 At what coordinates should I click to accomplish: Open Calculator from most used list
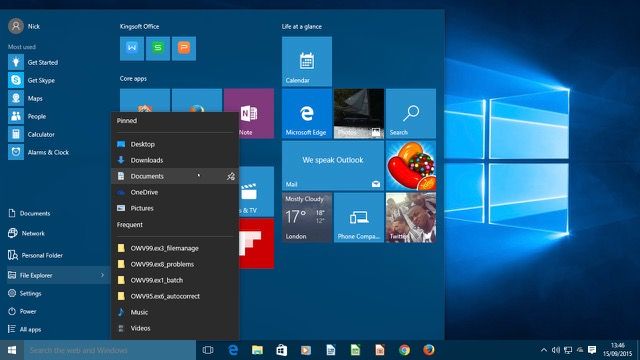[x=31, y=134]
